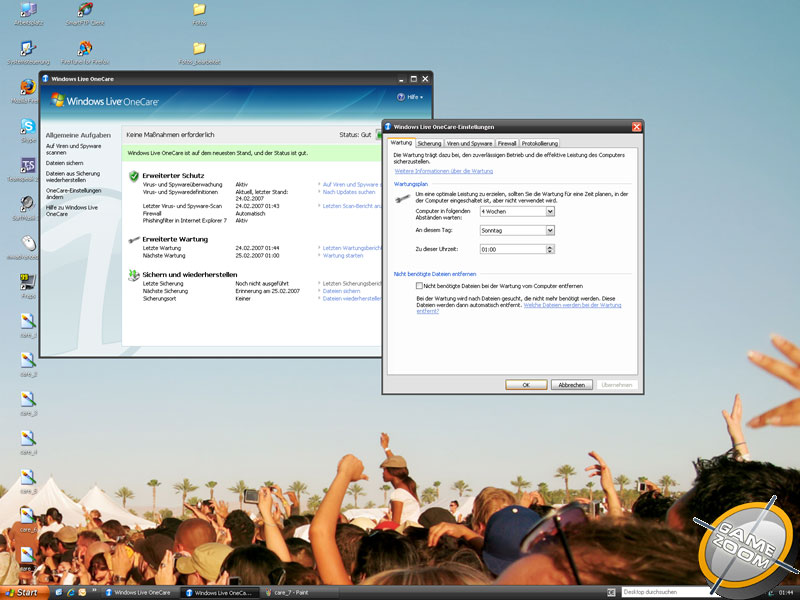Screen dimensions: 800x600
Task: Select the Wartung tab
Action: pyautogui.click(x=401, y=143)
